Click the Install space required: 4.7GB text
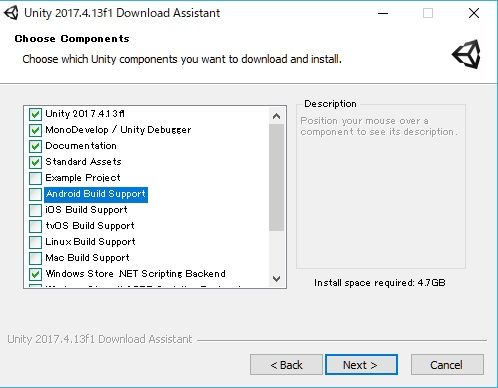This screenshot has width=498, height=388. coord(380,283)
